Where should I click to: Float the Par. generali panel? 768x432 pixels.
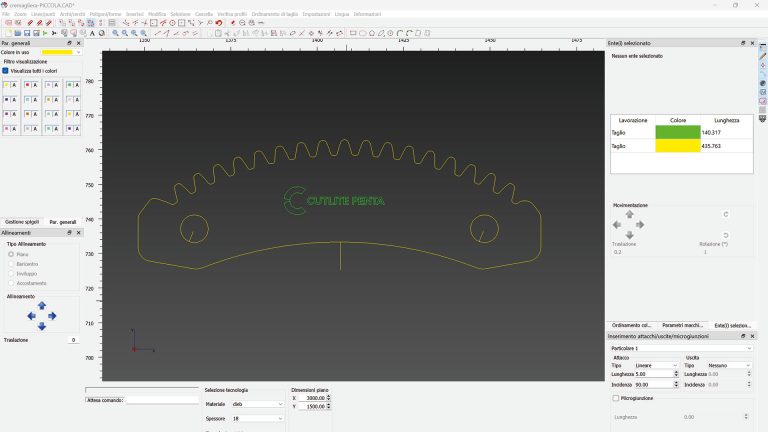[x=69, y=43]
